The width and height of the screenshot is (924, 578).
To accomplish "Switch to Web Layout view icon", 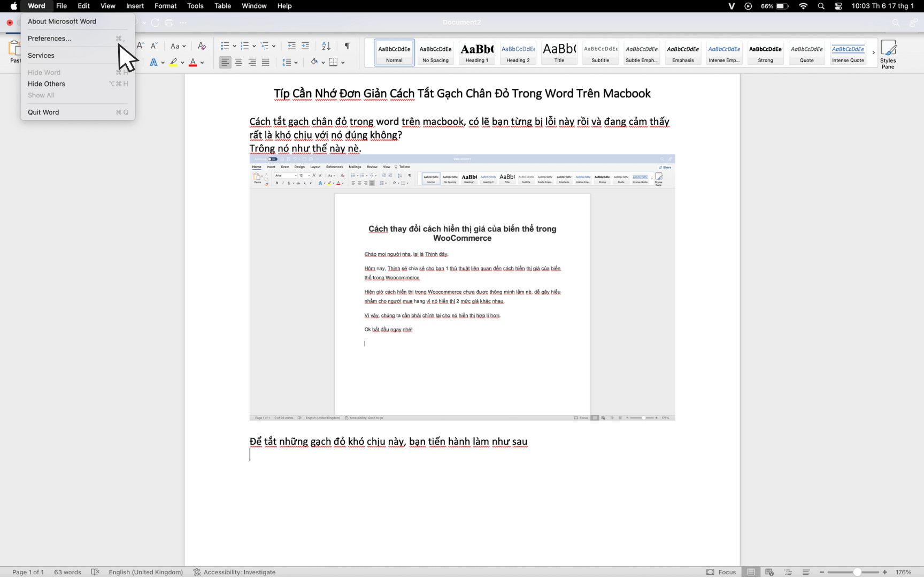I will coord(769,572).
